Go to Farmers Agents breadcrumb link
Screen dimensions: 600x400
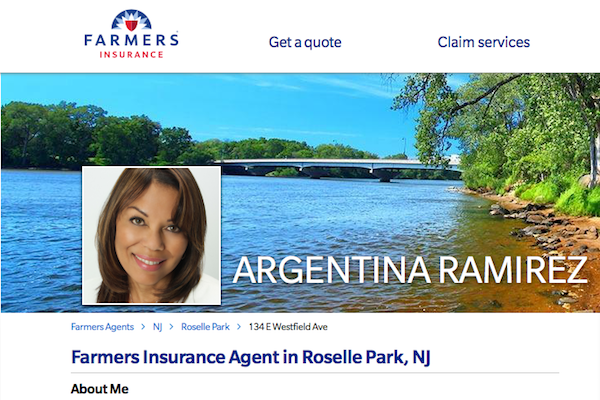(x=102, y=327)
